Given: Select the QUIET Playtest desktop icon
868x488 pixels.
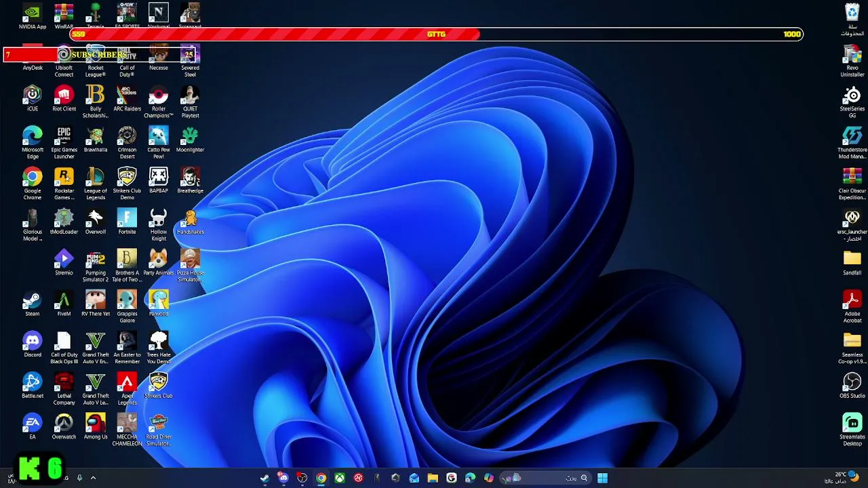Looking at the screenshot, I should click(190, 102).
